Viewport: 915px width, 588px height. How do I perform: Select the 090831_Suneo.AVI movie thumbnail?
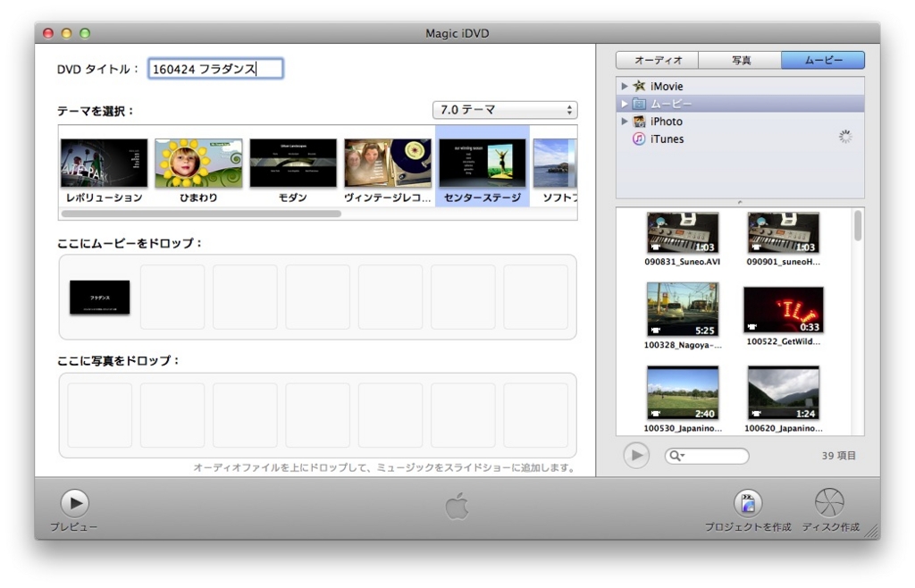[x=682, y=232]
